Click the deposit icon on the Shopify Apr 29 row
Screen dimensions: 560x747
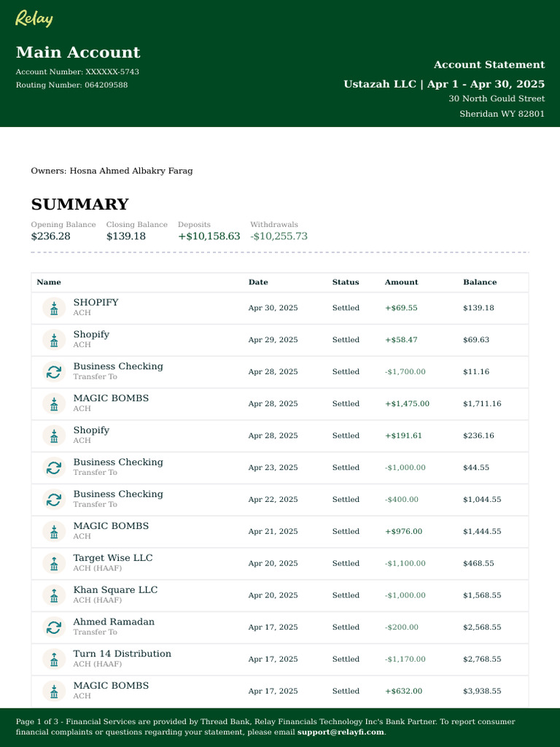click(54, 340)
